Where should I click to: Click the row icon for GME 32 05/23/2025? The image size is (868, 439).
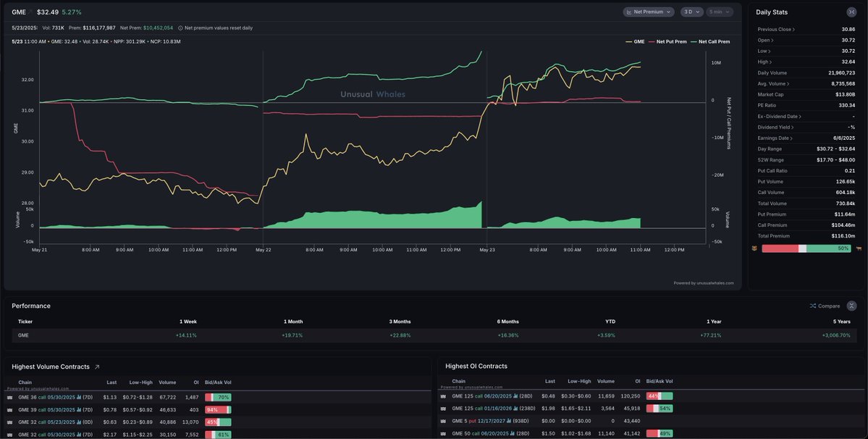pos(10,422)
